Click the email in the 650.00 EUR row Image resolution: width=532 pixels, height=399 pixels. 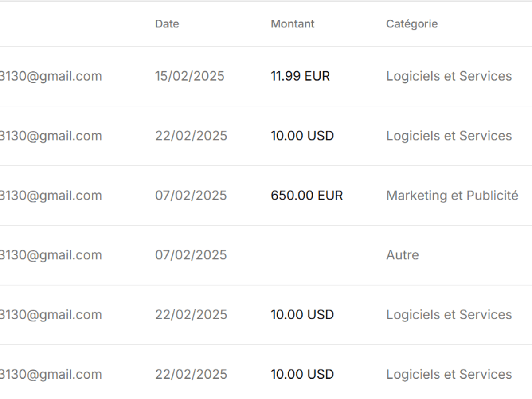point(51,196)
